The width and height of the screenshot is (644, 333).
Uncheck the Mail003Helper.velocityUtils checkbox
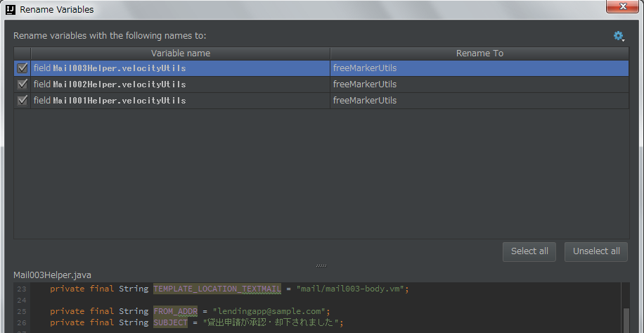pos(22,68)
